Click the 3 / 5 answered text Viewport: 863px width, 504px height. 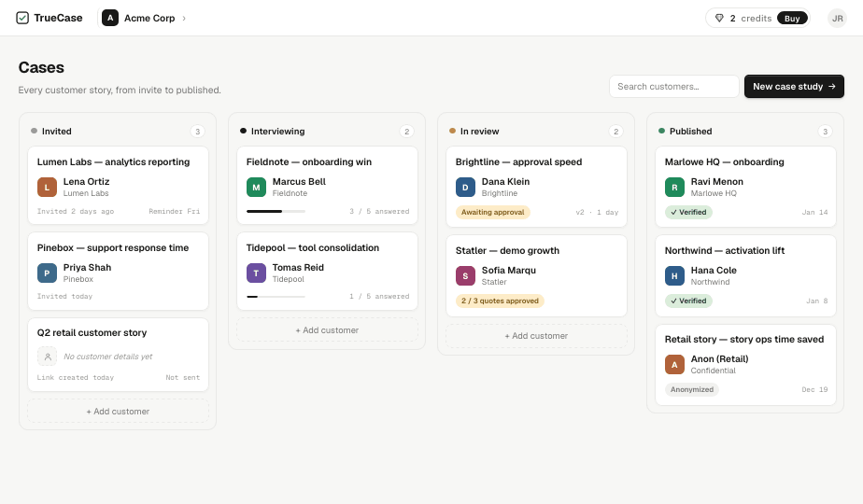[x=379, y=211]
